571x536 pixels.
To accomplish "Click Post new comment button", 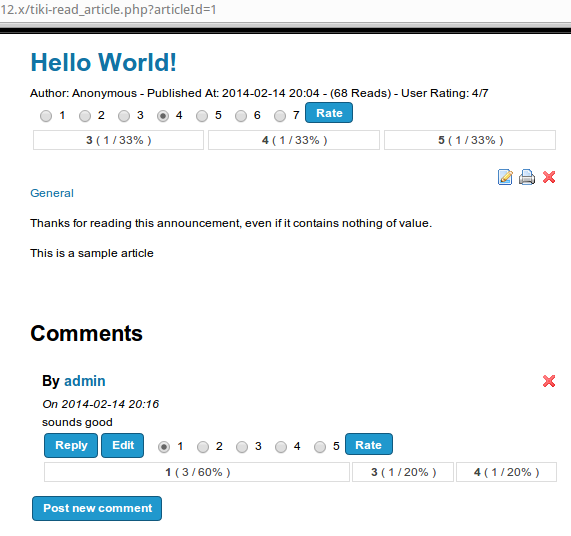I will [97, 508].
